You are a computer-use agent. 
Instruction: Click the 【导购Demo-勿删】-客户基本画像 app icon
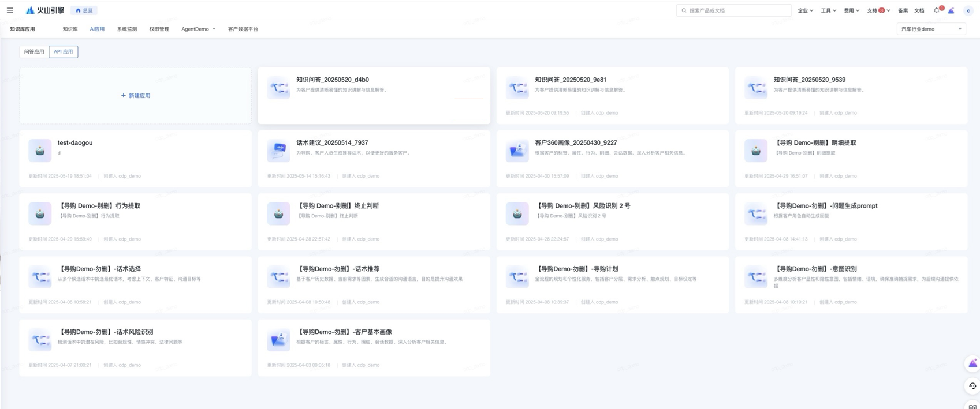pos(278,340)
